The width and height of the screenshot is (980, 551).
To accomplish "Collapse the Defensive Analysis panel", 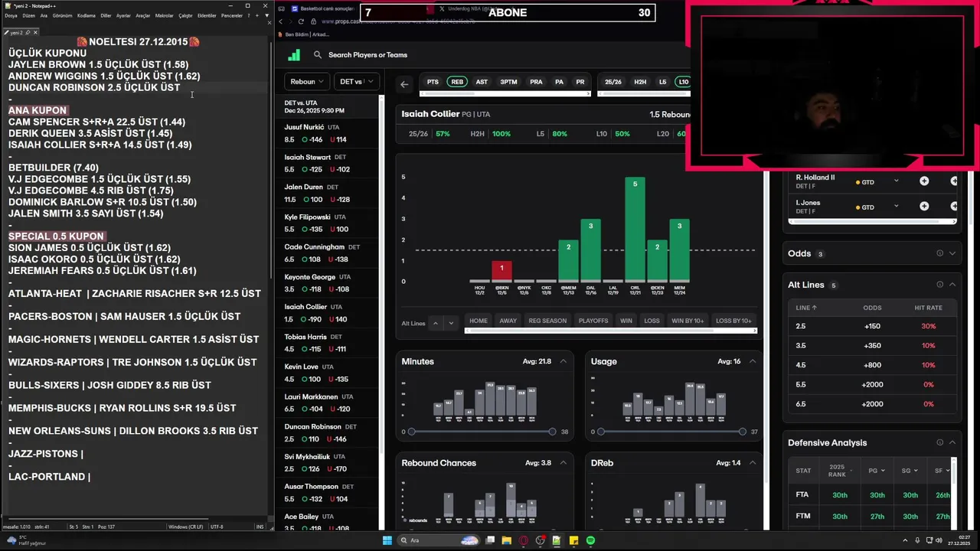I will click(x=952, y=442).
